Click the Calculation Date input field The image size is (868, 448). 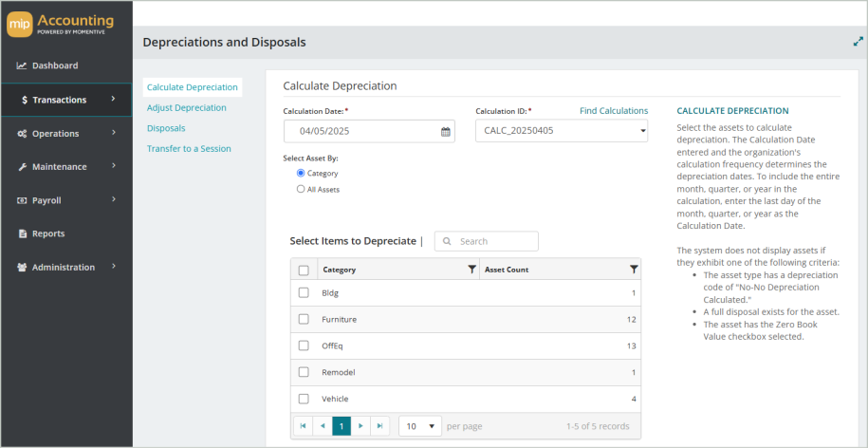pyautogui.click(x=369, y=131)
